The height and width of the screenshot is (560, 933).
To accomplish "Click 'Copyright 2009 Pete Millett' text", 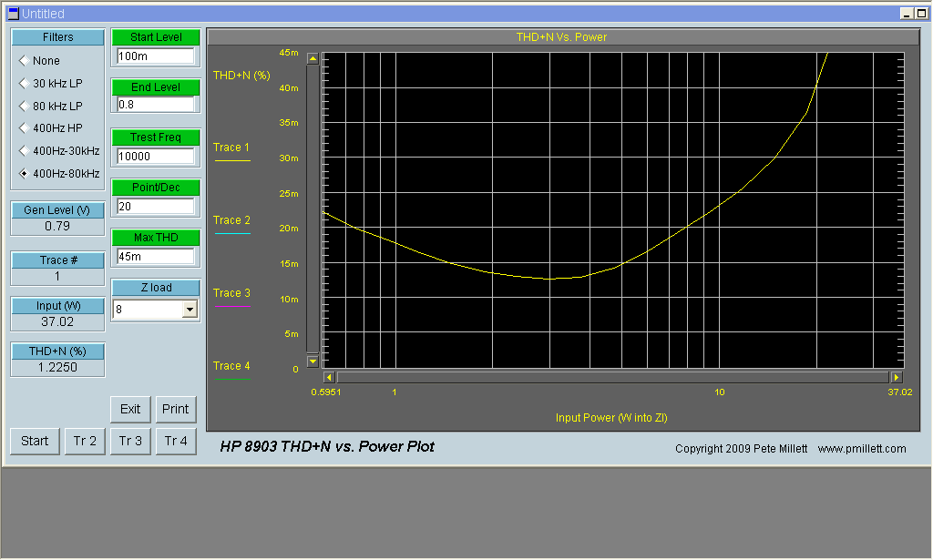I will click(x=742, y=449).
